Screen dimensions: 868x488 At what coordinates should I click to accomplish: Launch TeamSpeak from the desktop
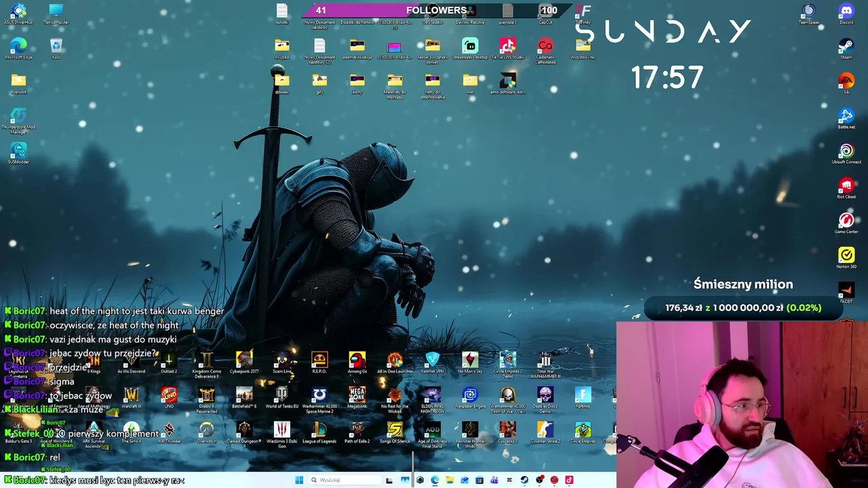[x=808, y=14]
